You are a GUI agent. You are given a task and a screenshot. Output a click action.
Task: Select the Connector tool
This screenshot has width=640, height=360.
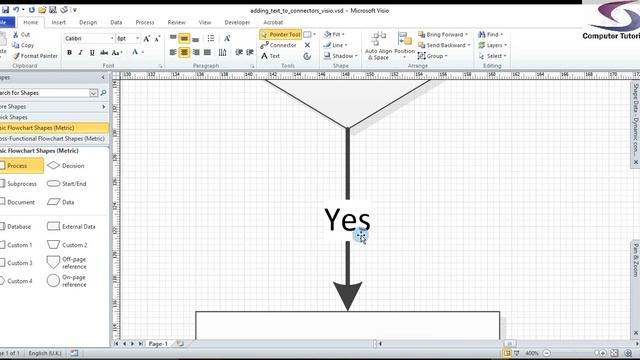(x=279, y=45)
